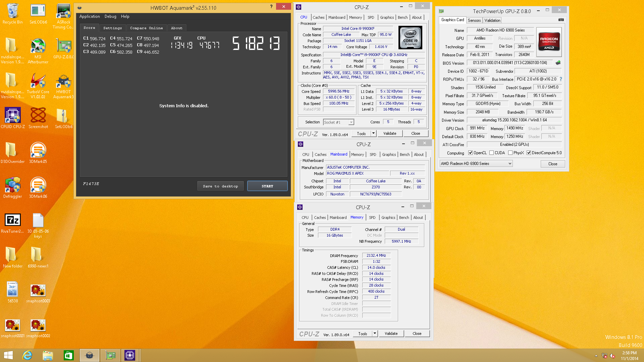Viewport: 644px width, 362px height.
Task: Launch 3DMark05 desktop shortcut
Action: (38, 153)
